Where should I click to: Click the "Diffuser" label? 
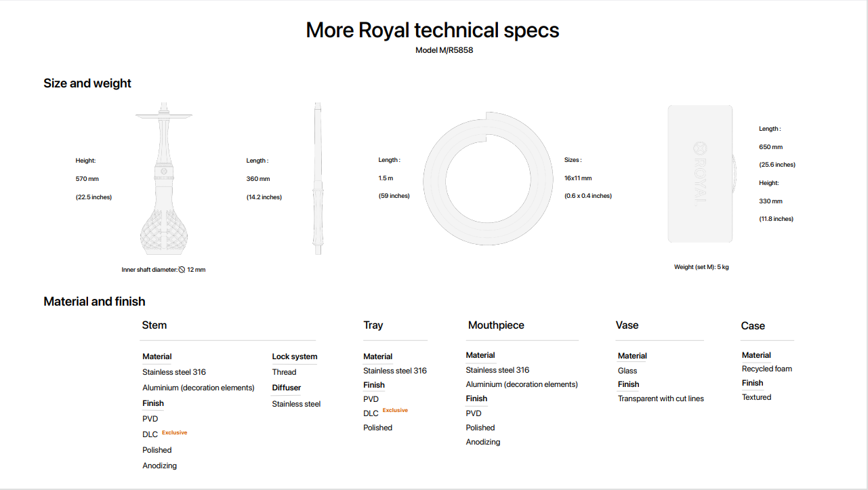tap(287, 388)
